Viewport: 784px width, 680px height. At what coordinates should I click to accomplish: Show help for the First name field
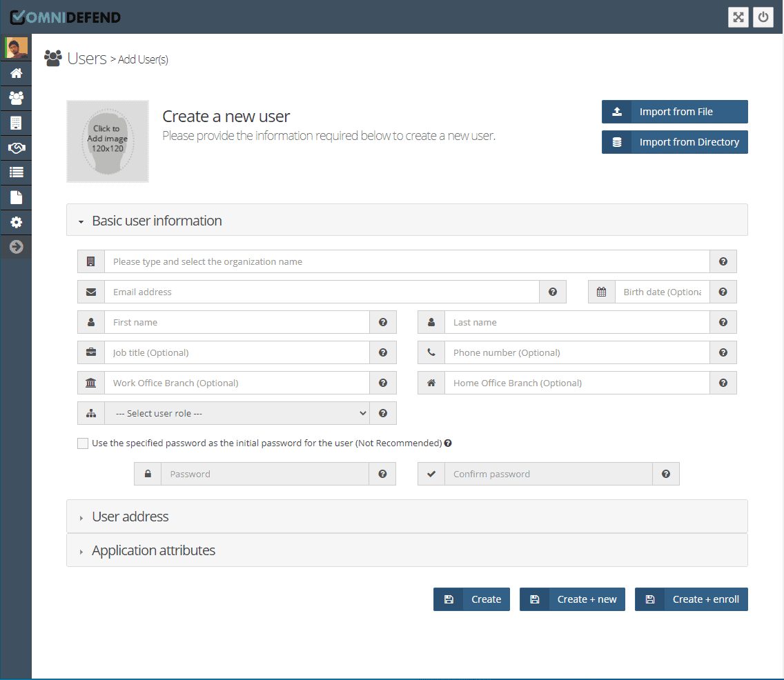pos(383,322)
